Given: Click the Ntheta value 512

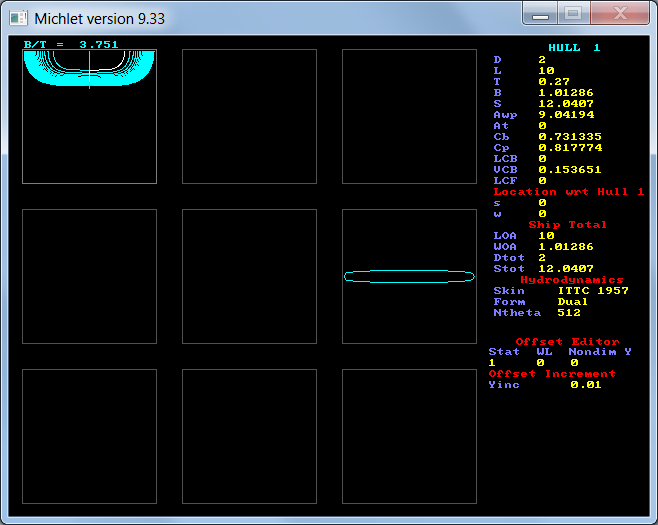Looking at the screenshot, I should click(x=570, y=313).
